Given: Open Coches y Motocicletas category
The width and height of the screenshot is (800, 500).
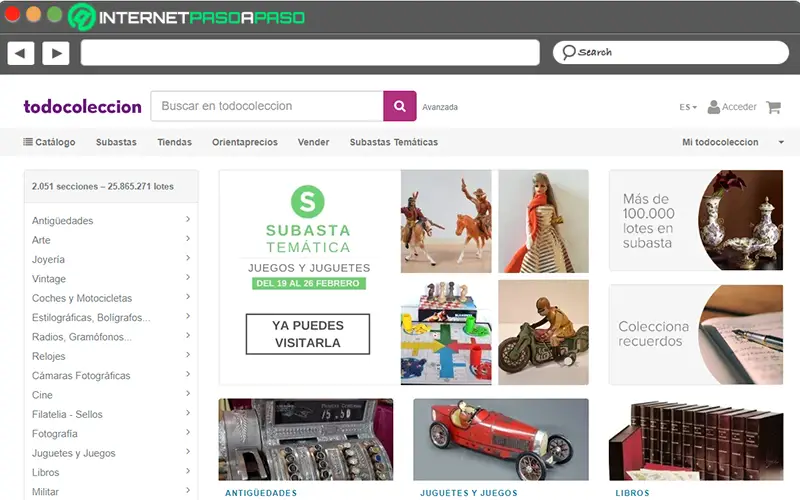Looking at the screenshot, I should tap(82, 298).
